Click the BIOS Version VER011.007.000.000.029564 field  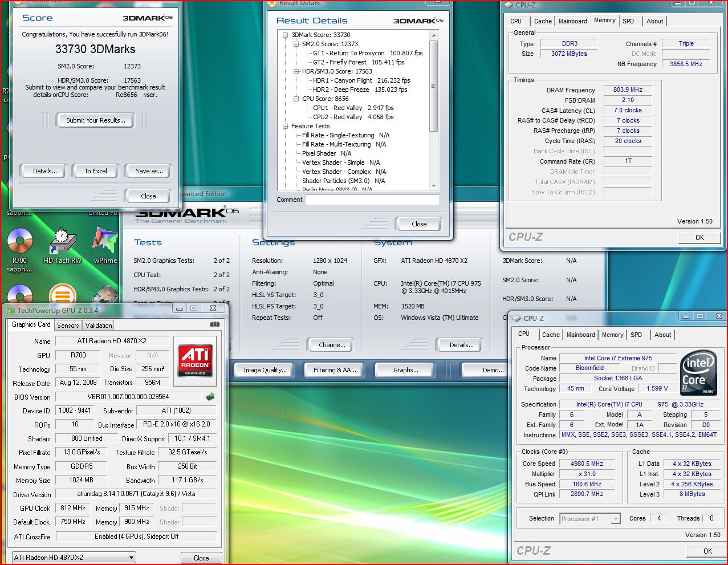[128, 397]
